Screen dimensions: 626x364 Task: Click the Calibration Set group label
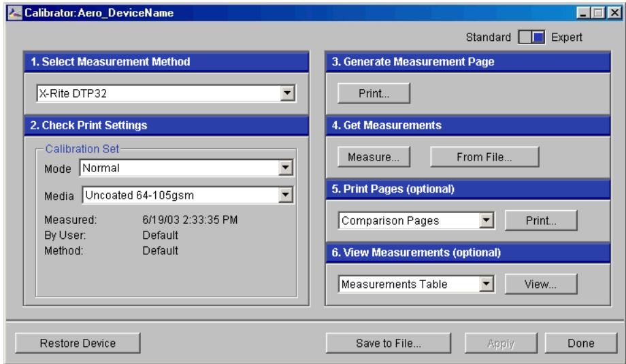tap(82, 149)
